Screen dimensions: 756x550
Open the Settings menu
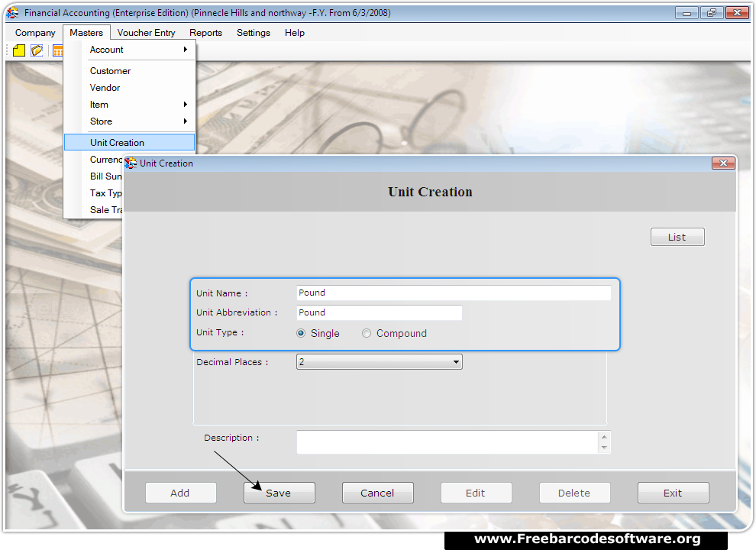pos(254,33)
